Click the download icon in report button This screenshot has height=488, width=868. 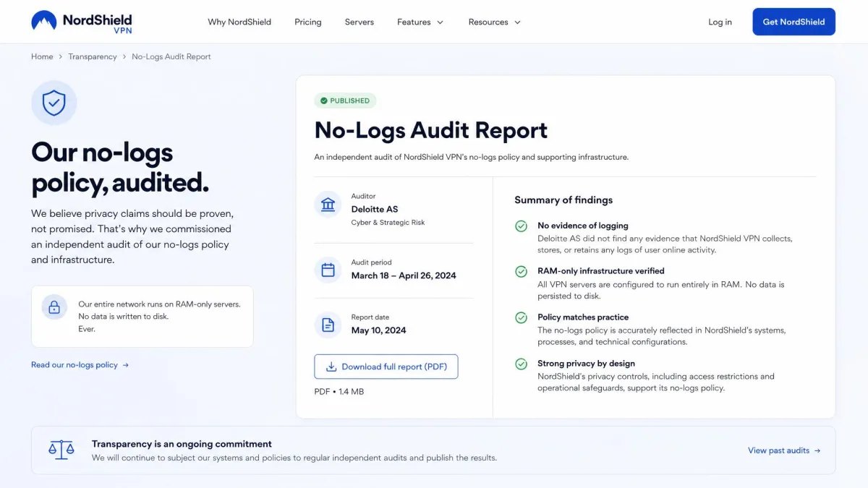[x=331, y=367]
